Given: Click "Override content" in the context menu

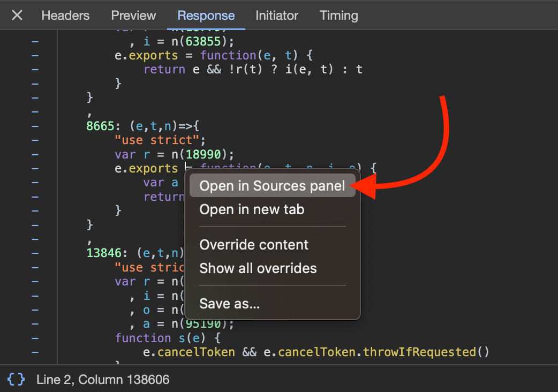Looking at the screenshot, I should (254, 245).
